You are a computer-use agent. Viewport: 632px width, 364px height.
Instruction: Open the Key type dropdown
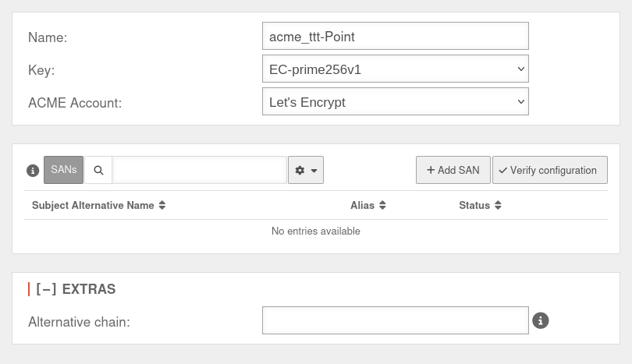[395, 69]
